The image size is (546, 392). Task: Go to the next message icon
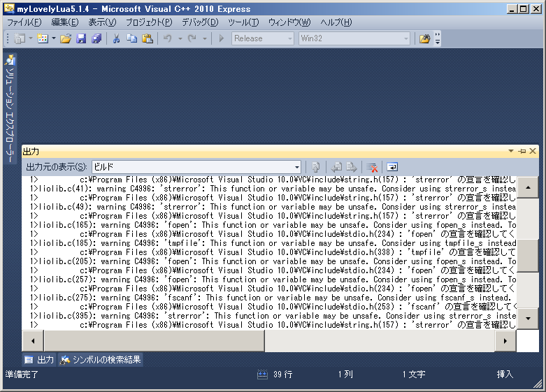[x=352, y=167]
